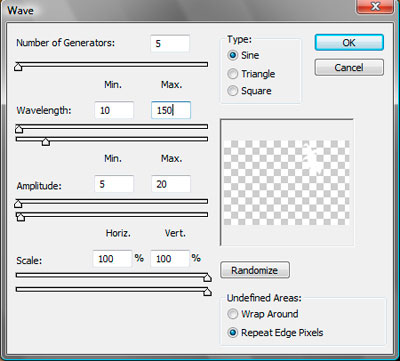The height and width of the screenshot is (361, 400).
Task: Click the Amplitude Max. input field
Action: click(x=171, y=184)
